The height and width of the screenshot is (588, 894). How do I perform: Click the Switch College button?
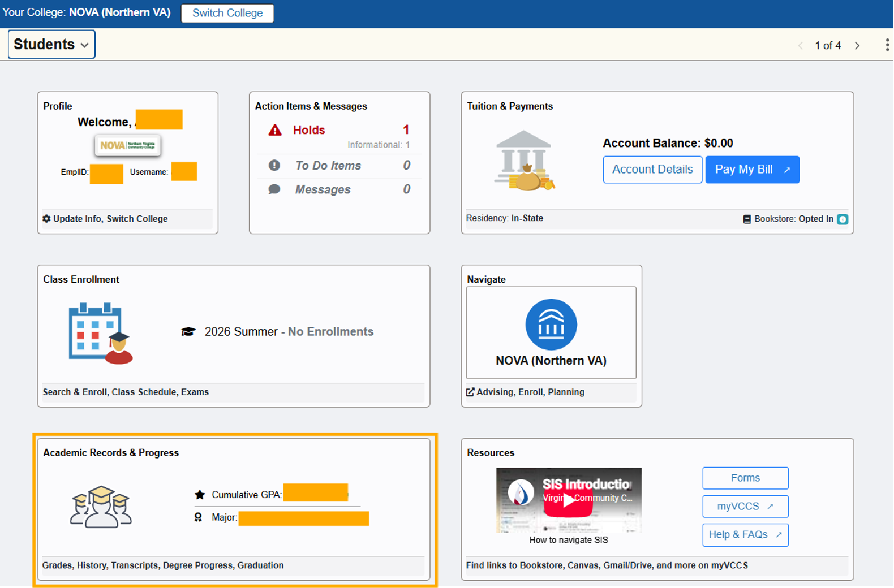point(227,13)
